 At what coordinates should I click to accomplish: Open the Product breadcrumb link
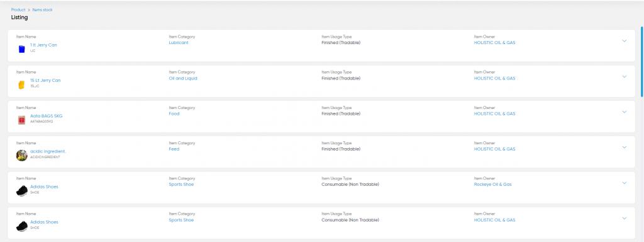click(x=18, y=9)
